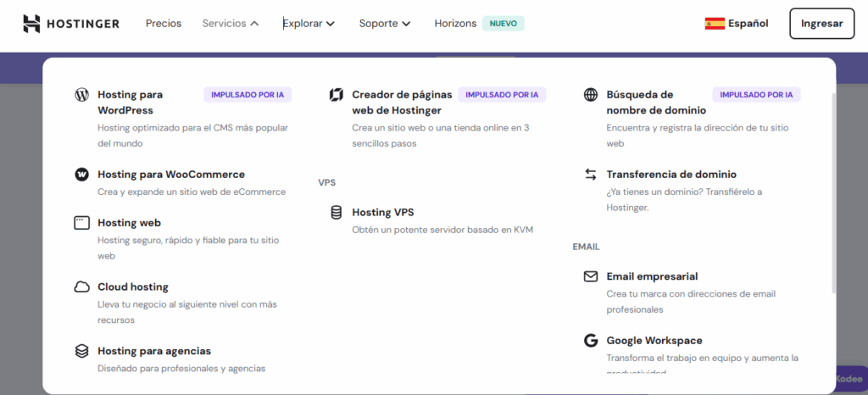Expand the Soporte dropdown

pyautogui.click(x=385, y=24)
